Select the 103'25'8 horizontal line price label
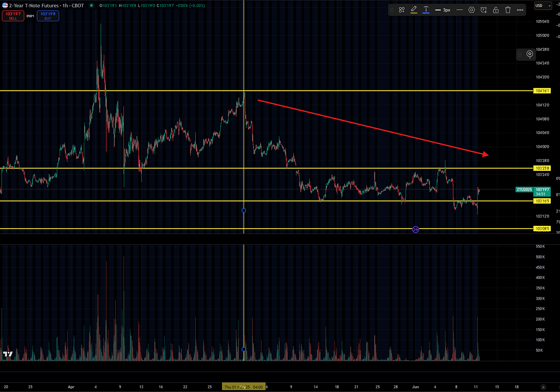 pyautogui.click(x=542, y=168)
